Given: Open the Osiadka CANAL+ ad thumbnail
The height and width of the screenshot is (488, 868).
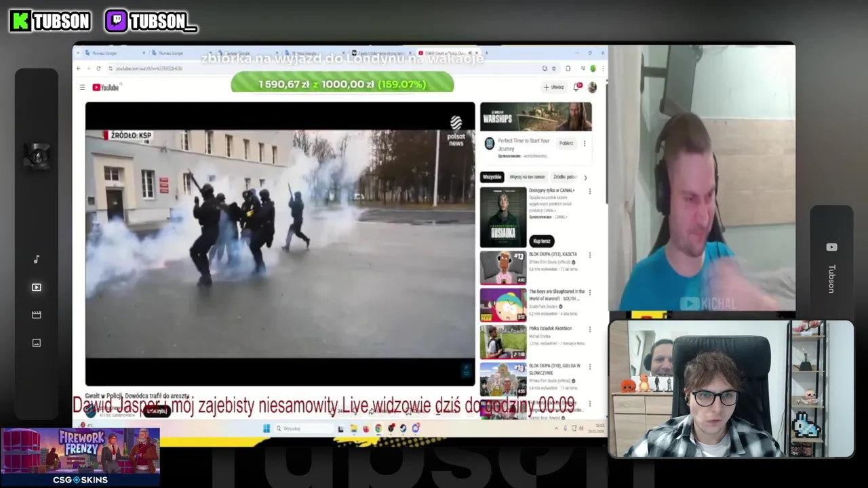Looking at the screenshot, I should [x=503, y=218].
